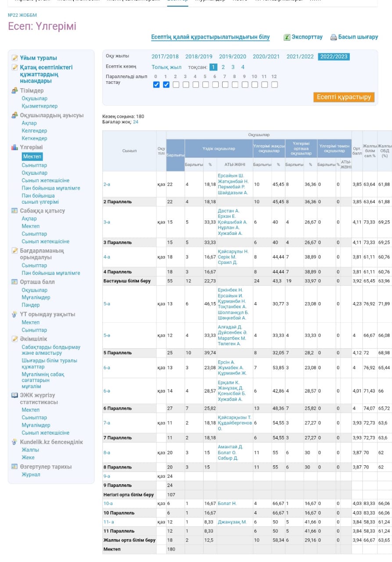Open class 9-а in the table

(x=107, y=476)
